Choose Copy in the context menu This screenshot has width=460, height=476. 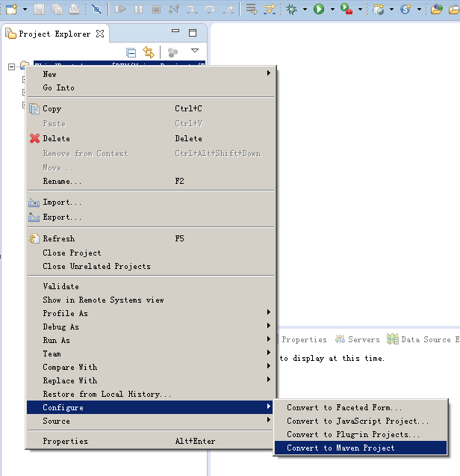pos(151,108)
